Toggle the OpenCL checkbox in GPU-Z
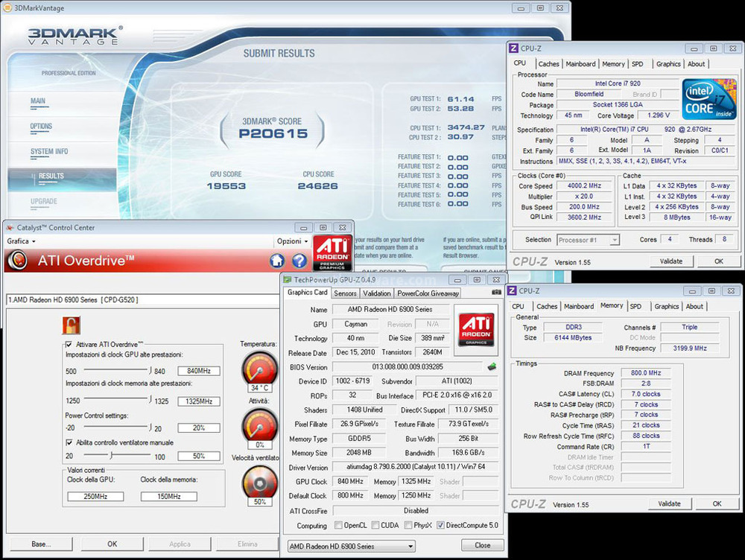 click(x=338, y=525)
